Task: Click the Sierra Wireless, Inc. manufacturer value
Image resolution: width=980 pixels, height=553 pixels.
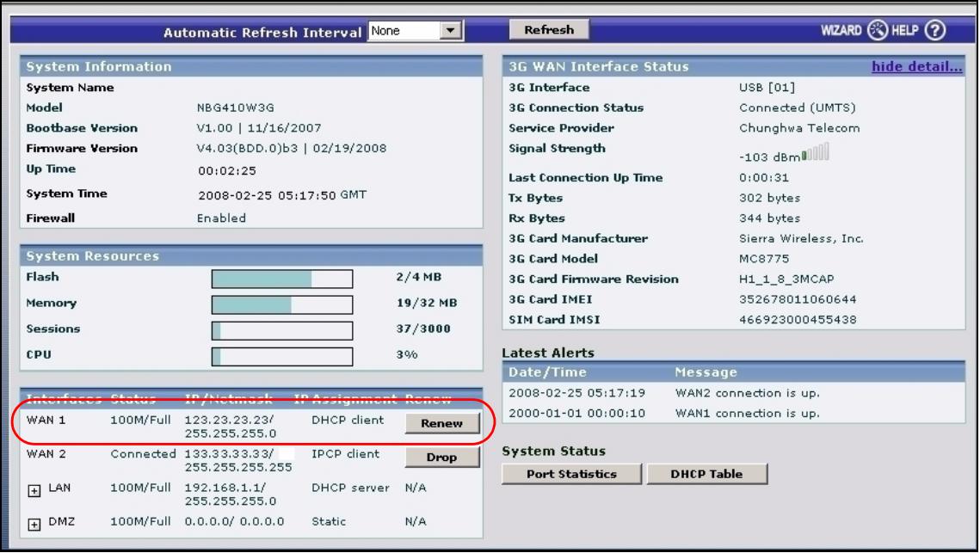Action: click(801, 238)
